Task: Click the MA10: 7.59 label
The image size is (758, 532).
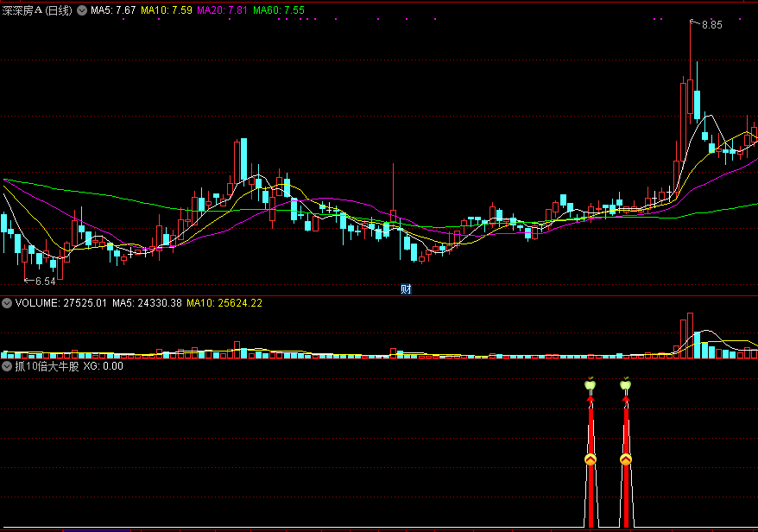Action: coord(167,10)
